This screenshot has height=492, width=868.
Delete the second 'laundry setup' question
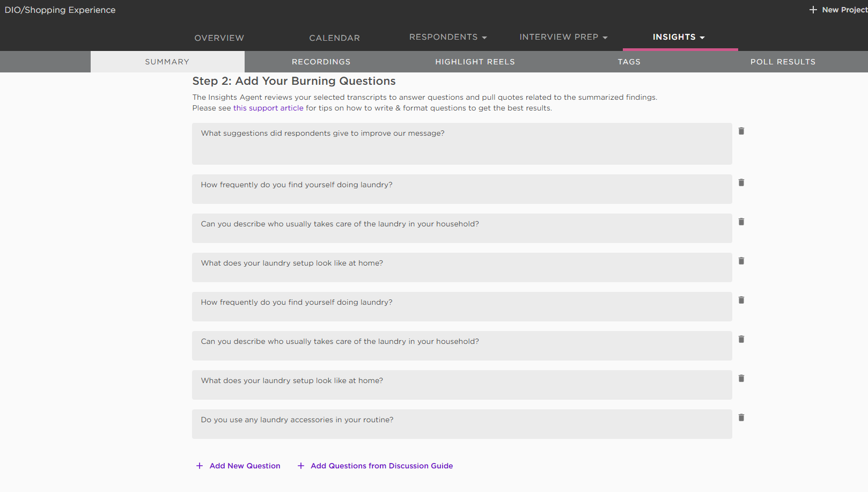[x=741, y=378]
